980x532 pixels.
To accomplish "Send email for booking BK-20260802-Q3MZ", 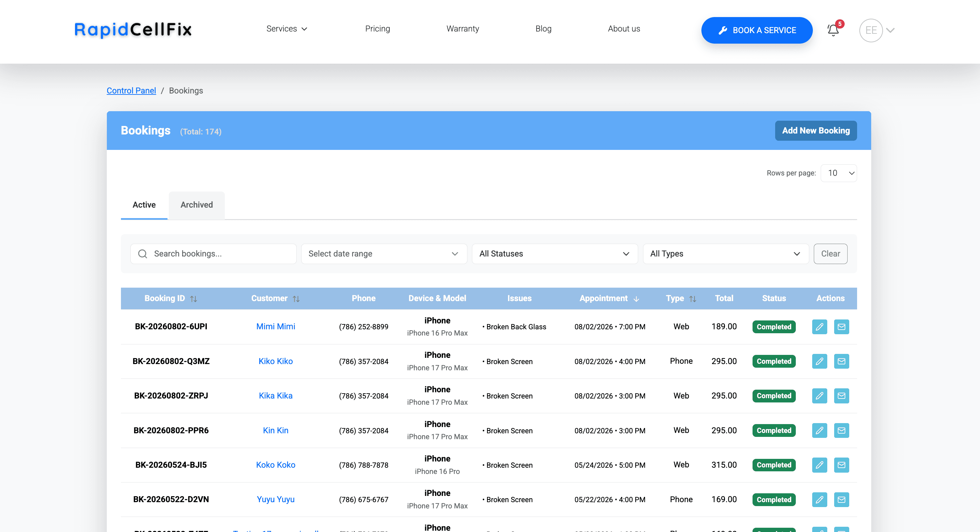I will pos(842,361).
